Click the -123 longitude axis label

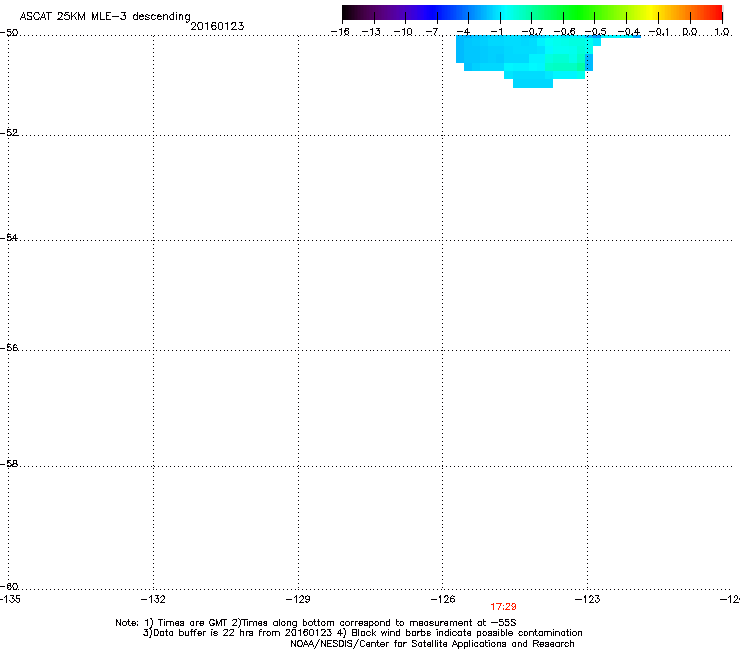[588, 599]
